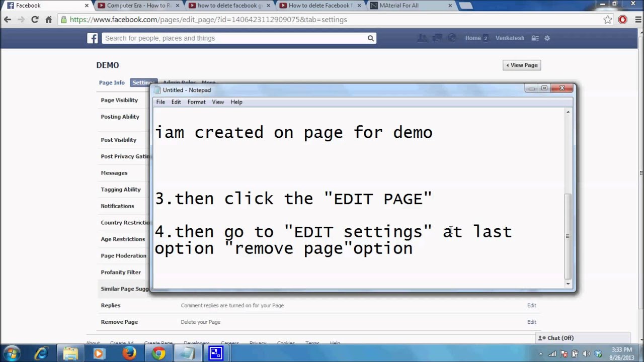The height and width of the screenshot is (362, 644).
Task: Click Edit next to Remove Page
Action: [531, 322]
